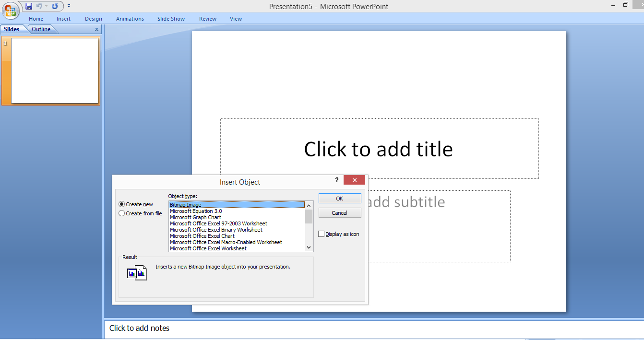Image resolution: width=644 pixels, height=340 pixels.
Task: Close the Insert Object dialog
Action: 354,180
